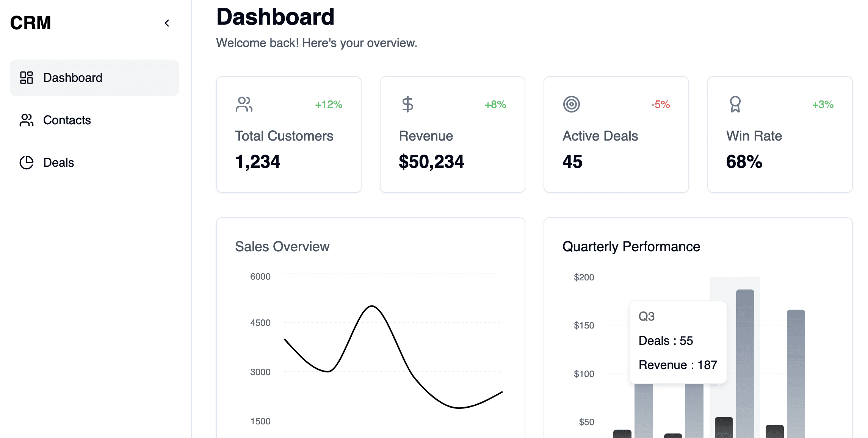Click the rightmost tall revenue bar
868x438 pixels.
point(796,374)
